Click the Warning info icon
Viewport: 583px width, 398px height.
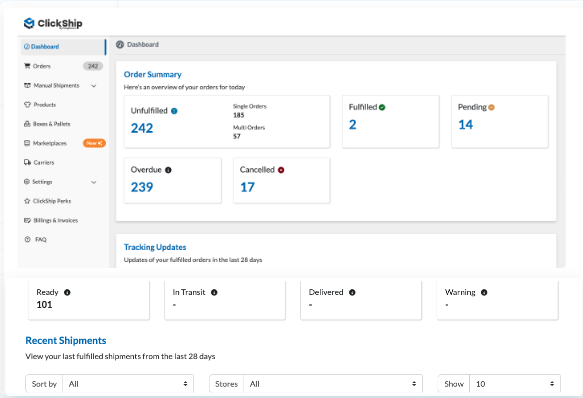point(484,292)
